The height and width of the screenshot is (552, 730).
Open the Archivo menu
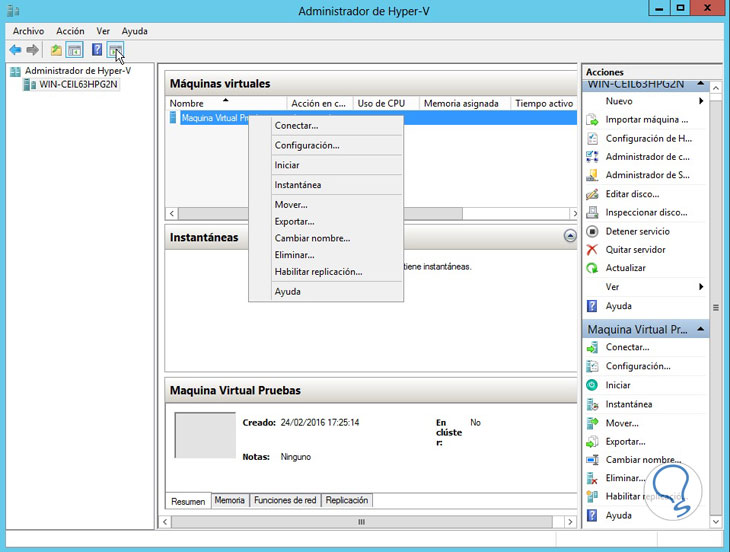(28, 31)
